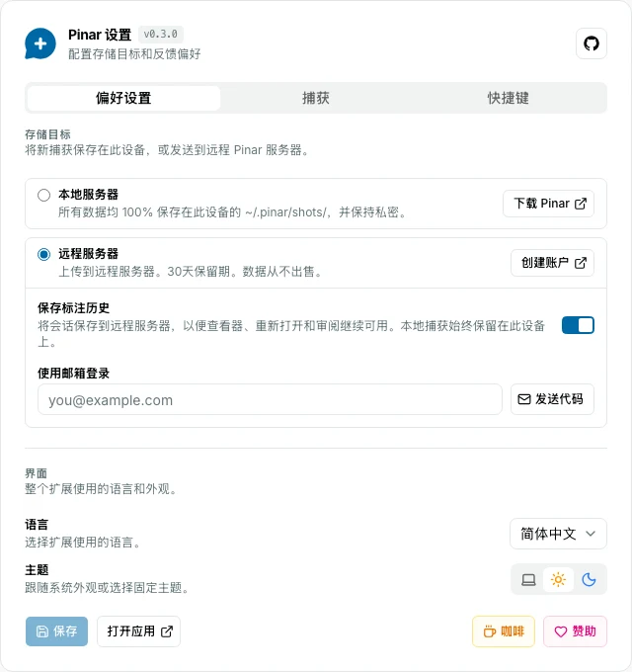Image resolution: width=632 pixels, height=672 pixels.
Task: Click the 使用邮箱登录 label
Action: [x=73, y=373]
